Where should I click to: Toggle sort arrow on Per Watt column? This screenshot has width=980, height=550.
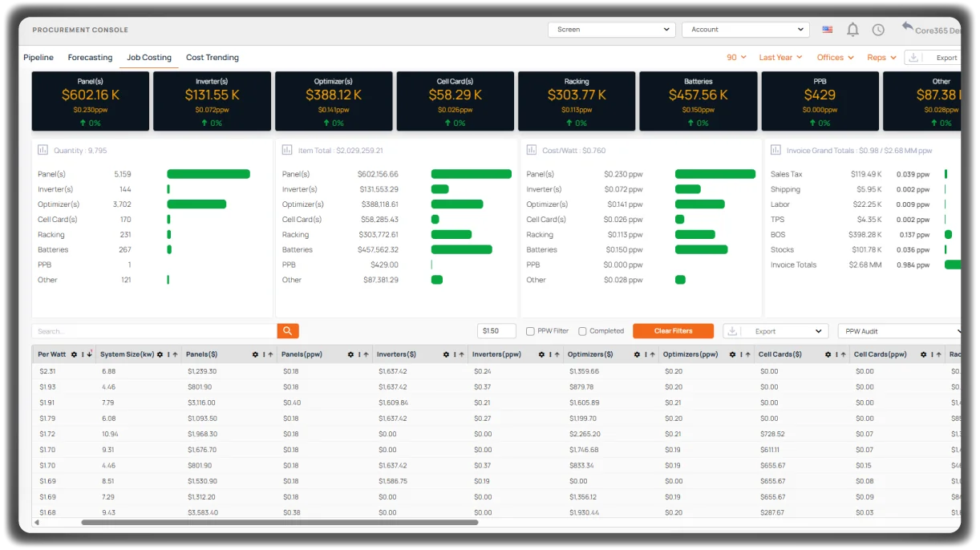[x=90, y=354]
